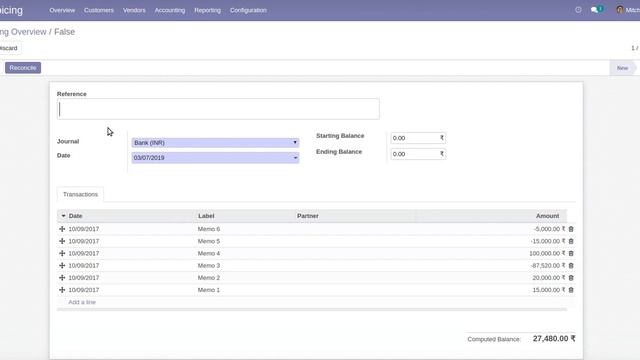The image size is (640, 360).
Task: Delete the Memo 2 transaction line
Action: tap(571, 278)
